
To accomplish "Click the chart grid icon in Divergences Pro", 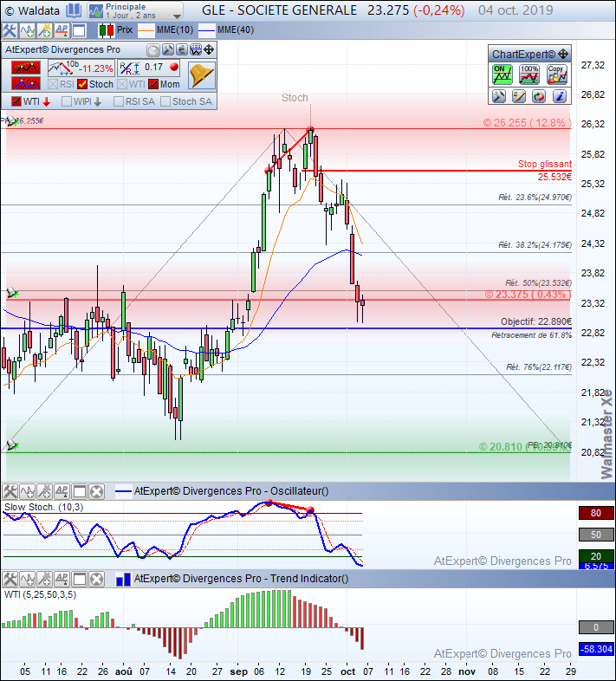I will coord(196,50).
